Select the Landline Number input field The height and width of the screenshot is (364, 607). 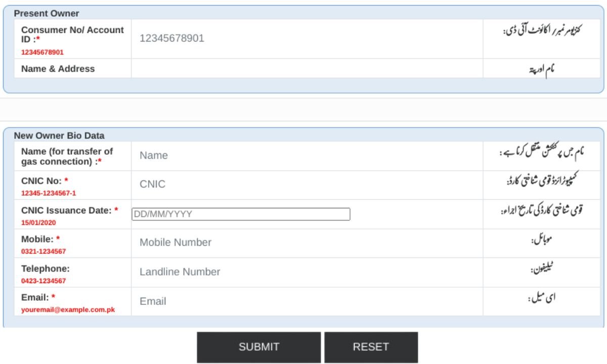coord(307,272)
